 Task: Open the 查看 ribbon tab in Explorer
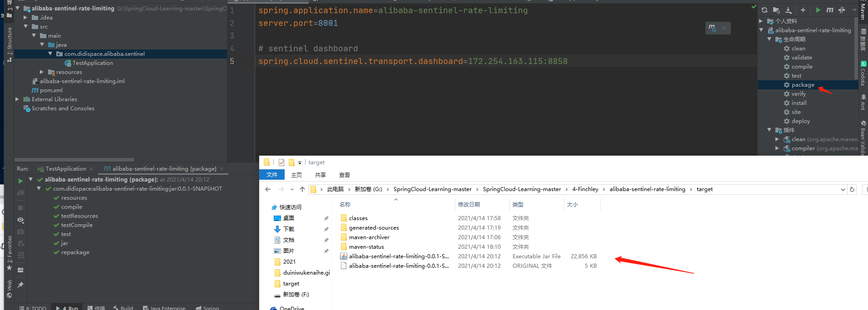[345, 175]
